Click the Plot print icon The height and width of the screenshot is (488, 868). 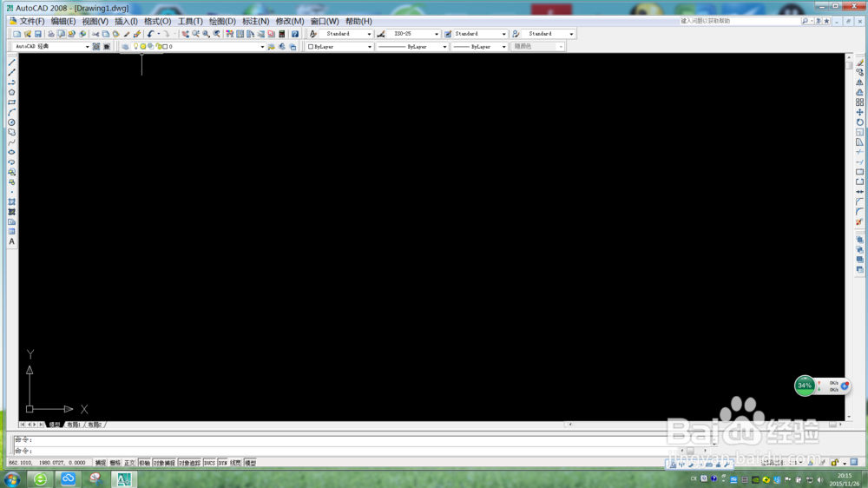pos(51,34)
